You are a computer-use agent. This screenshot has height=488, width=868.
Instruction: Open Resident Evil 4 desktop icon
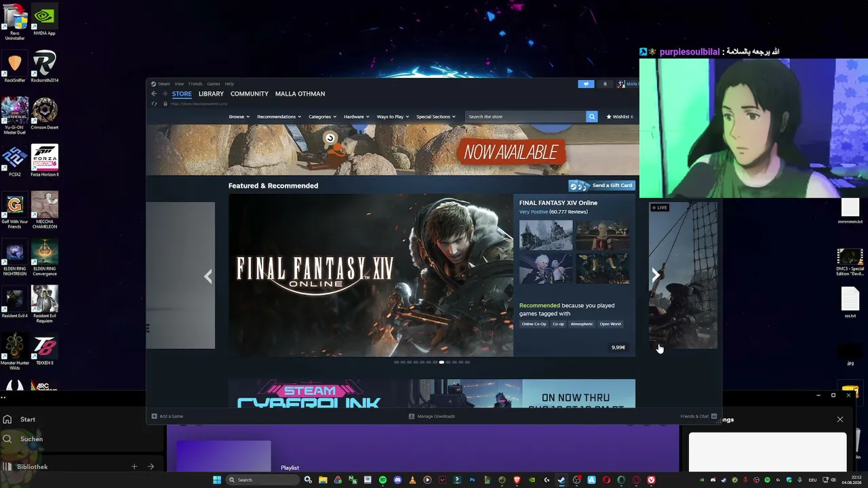(x=15, y=303)
